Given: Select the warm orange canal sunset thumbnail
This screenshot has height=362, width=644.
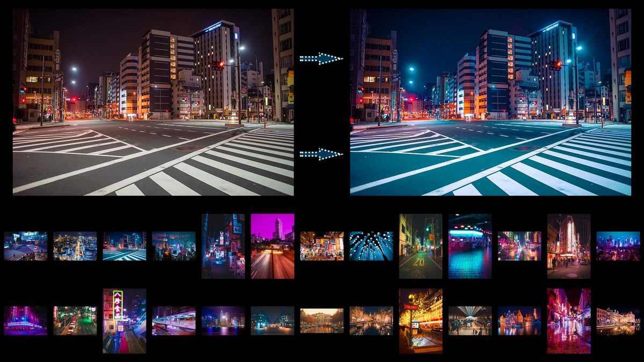Looking at the screenshot, I should pyautogui.click(x=322, y=321).
